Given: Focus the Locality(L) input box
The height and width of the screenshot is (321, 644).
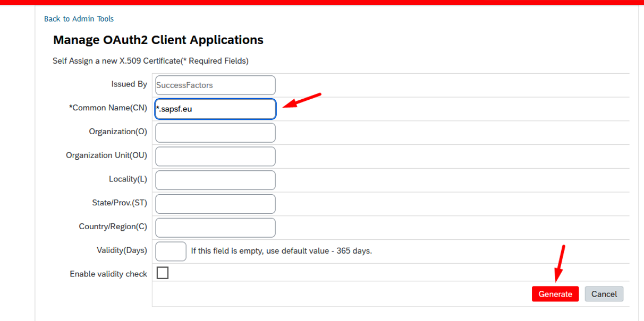Looking at the screenshot, I should (x=215, y=180).
